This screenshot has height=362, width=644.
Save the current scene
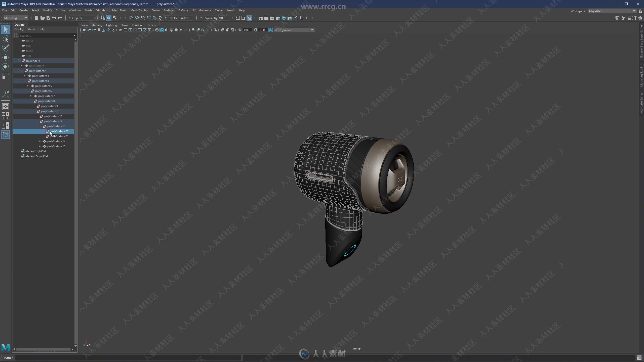click(48, 18)
